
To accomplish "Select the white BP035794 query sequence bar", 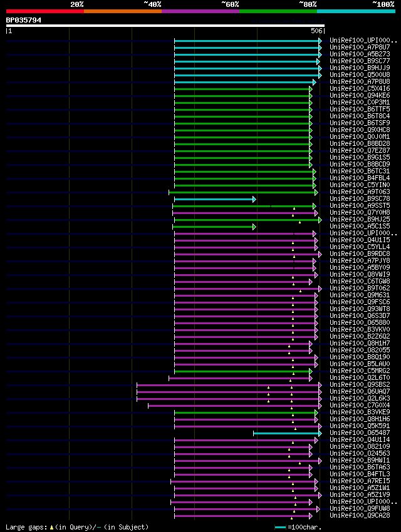I will (165, 26).
